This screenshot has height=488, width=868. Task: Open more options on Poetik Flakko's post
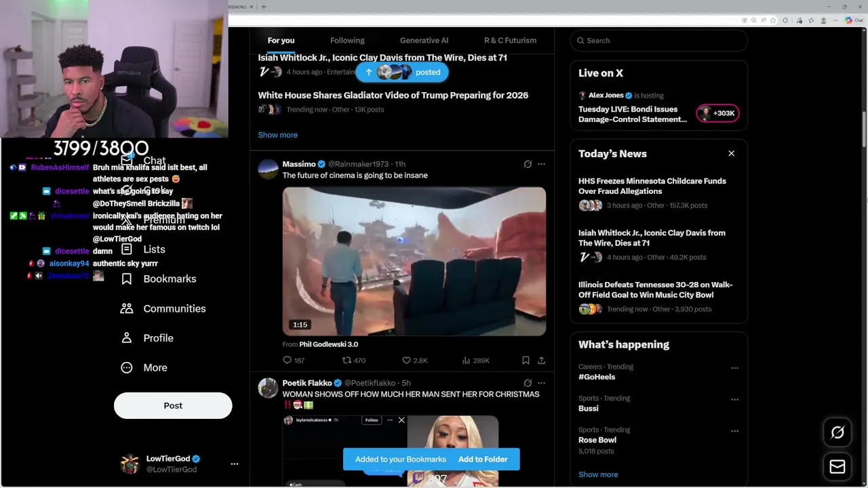tap(541, 383)
